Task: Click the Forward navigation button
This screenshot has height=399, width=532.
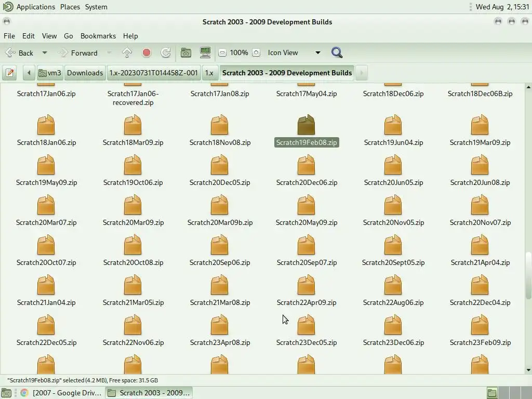Action: click(78, 53)
